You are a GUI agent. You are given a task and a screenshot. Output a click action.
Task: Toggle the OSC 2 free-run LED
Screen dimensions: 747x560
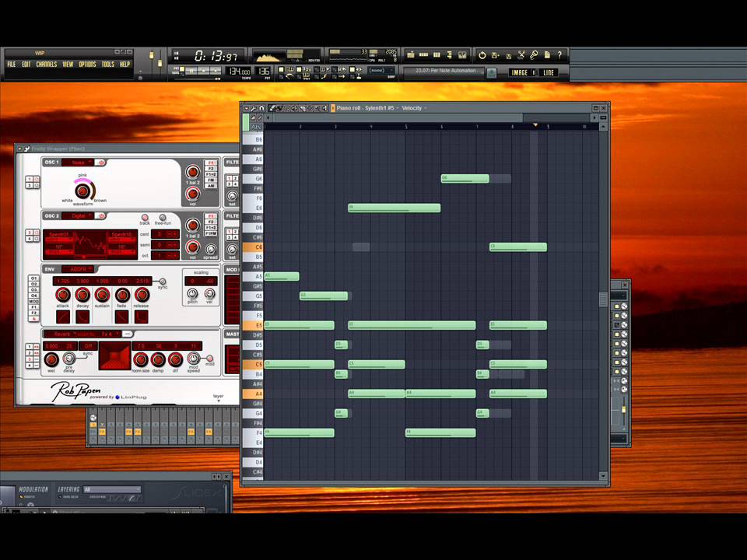point(163,217)
